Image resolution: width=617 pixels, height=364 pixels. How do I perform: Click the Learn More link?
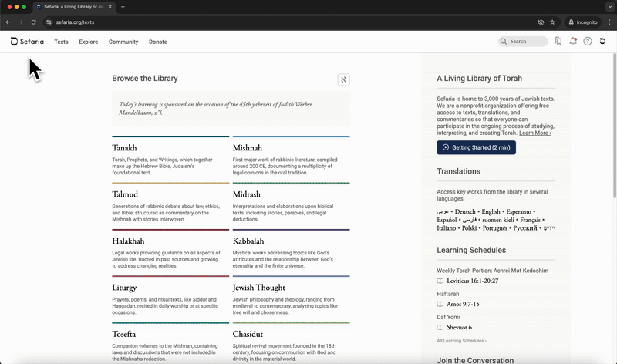coord(534,133)
